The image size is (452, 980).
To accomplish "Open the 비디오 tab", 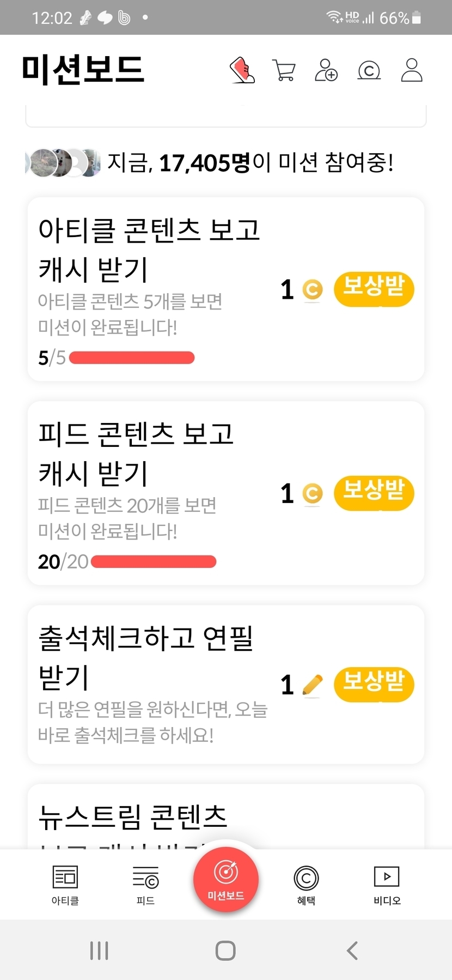I will [x=387, y=885].
